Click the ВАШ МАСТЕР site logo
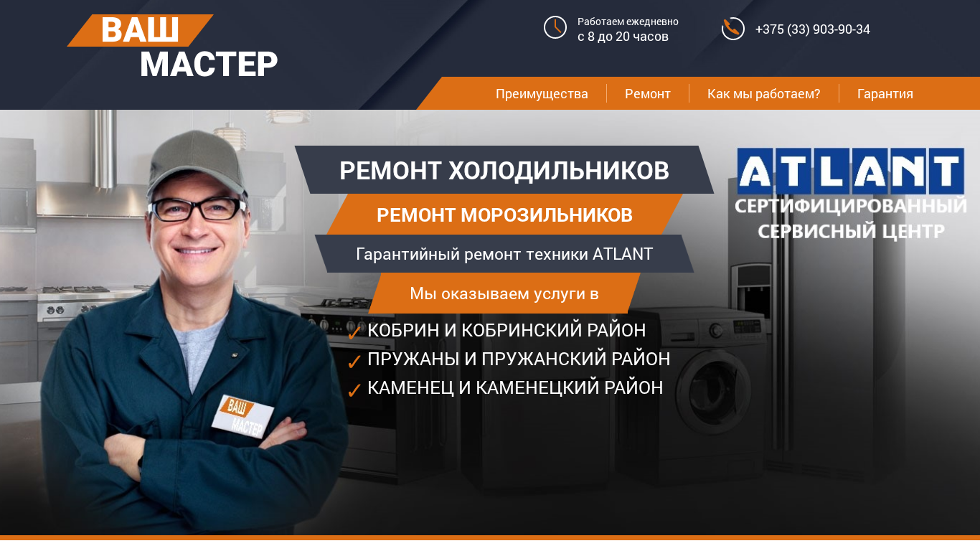This screenshot has height=551, width=980. pyautogui.click(x=173, y=47)
